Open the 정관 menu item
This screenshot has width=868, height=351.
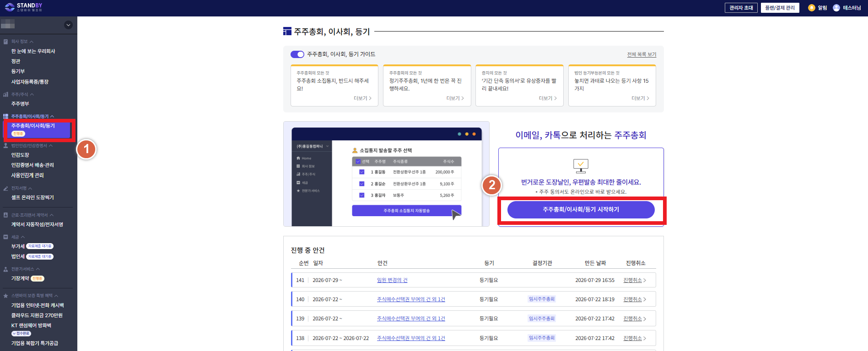point(16,61)
